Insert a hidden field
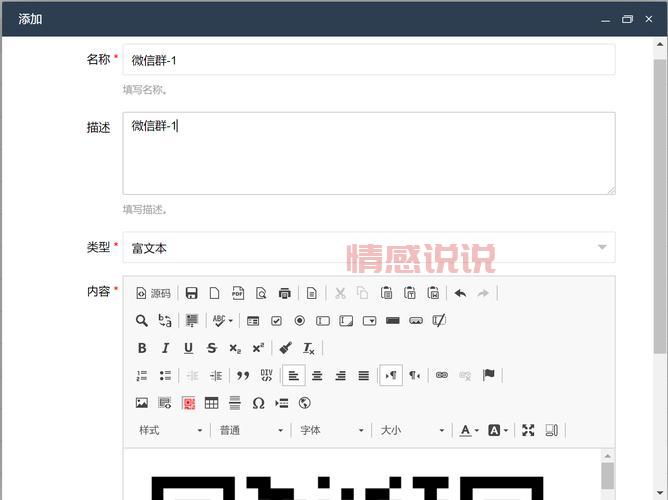The height and width of the screenshot is (500, 668). [x=439, y=320]
